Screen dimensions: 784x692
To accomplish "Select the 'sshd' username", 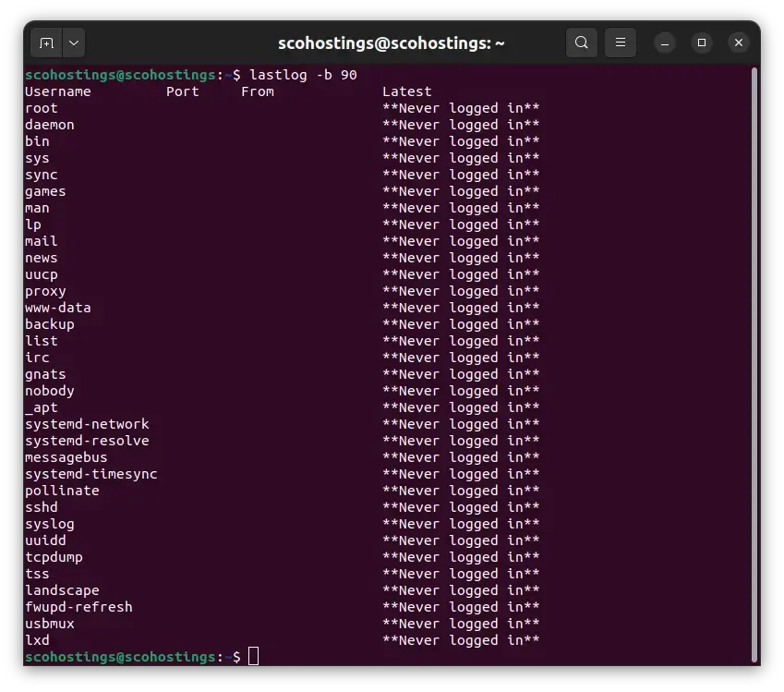I will pyautogui.click(x=42, y=507).
